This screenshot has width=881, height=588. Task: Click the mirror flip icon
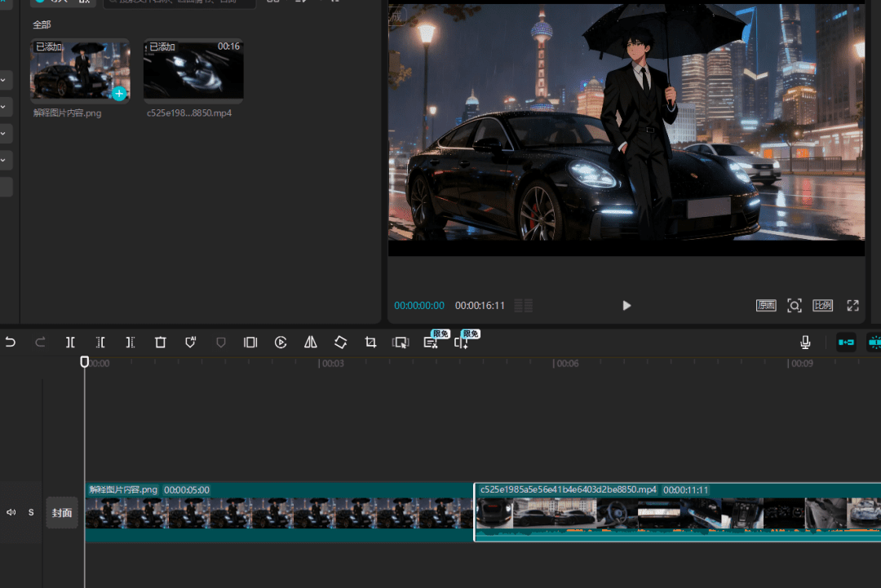[311, 343]
